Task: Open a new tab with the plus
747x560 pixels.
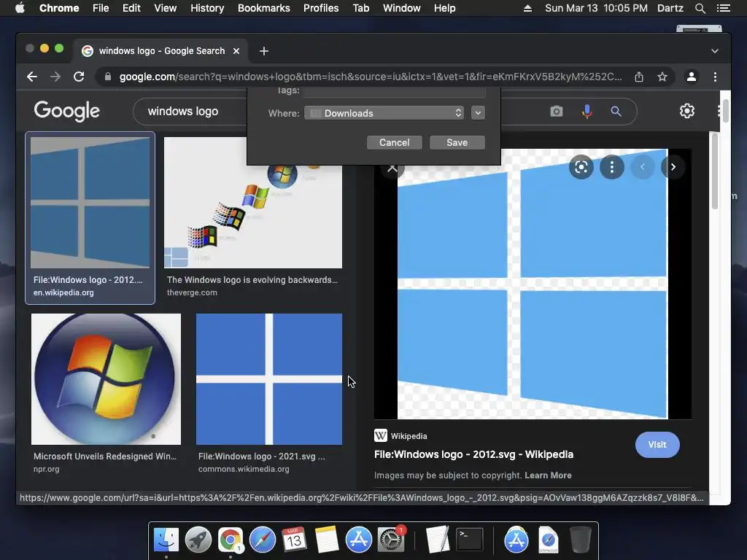Action: pos(264,51)
